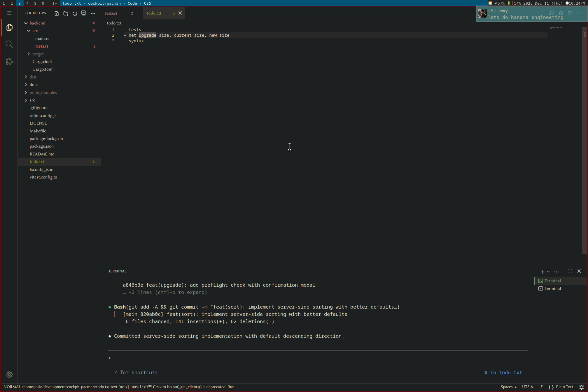Image resolution: width=588 pixels, height=392 pixels.
Task: Select the second Terminal in terminal list
Action: pos(552,288)
